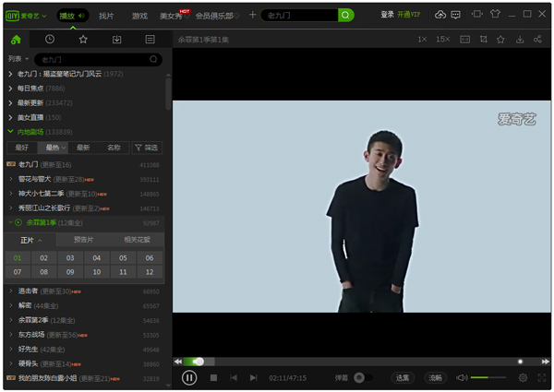This screenshot has width=554, height=392.
Task: Open the playlist list icon tab
Action: point(150,39)
